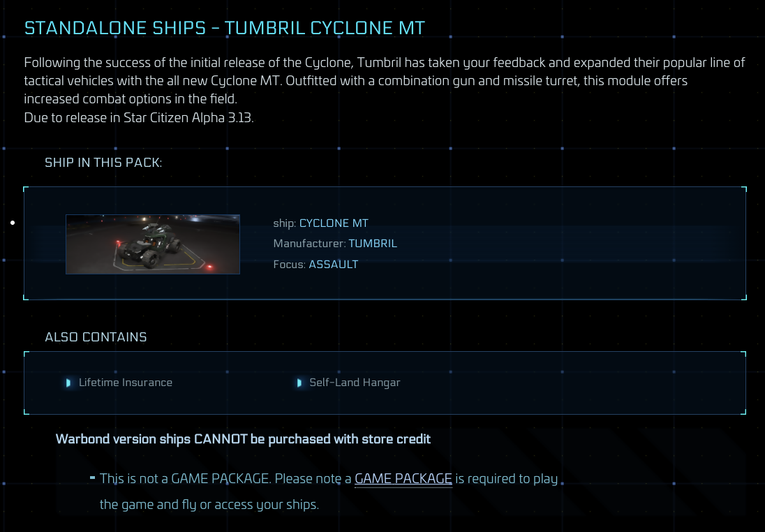Select the CYCLONE MT ship name
Screen dimensions: 765x532
coord(334,223)
